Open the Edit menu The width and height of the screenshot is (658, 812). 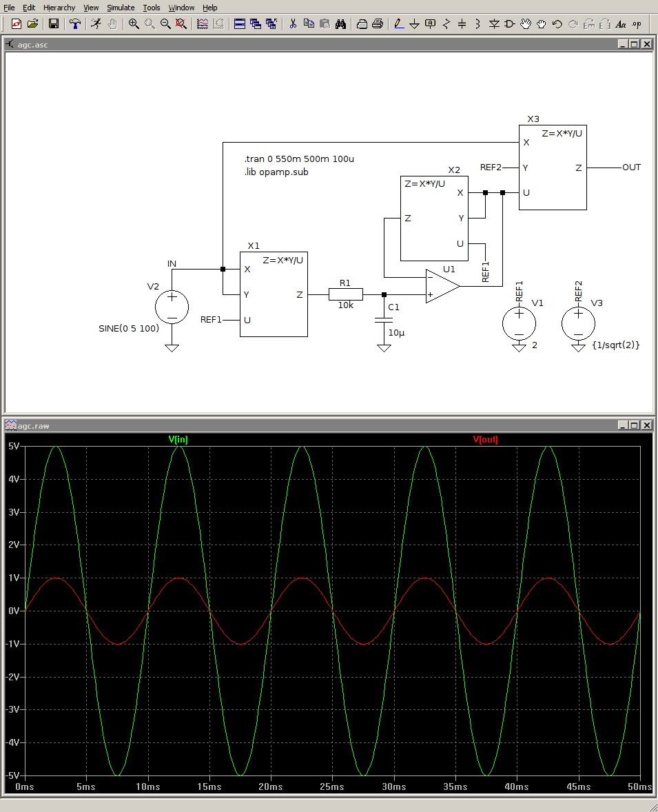[x=29, y=8]
